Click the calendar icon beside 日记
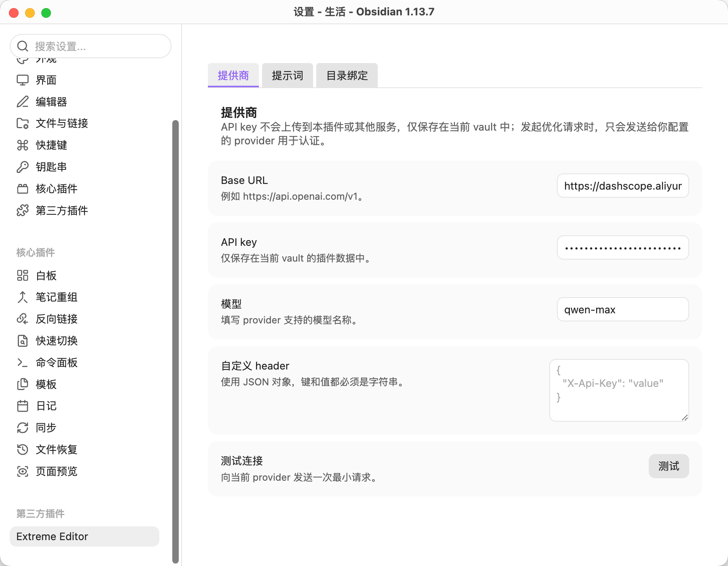The height and width of the screenshot is (566, 728). pos(23,406)
